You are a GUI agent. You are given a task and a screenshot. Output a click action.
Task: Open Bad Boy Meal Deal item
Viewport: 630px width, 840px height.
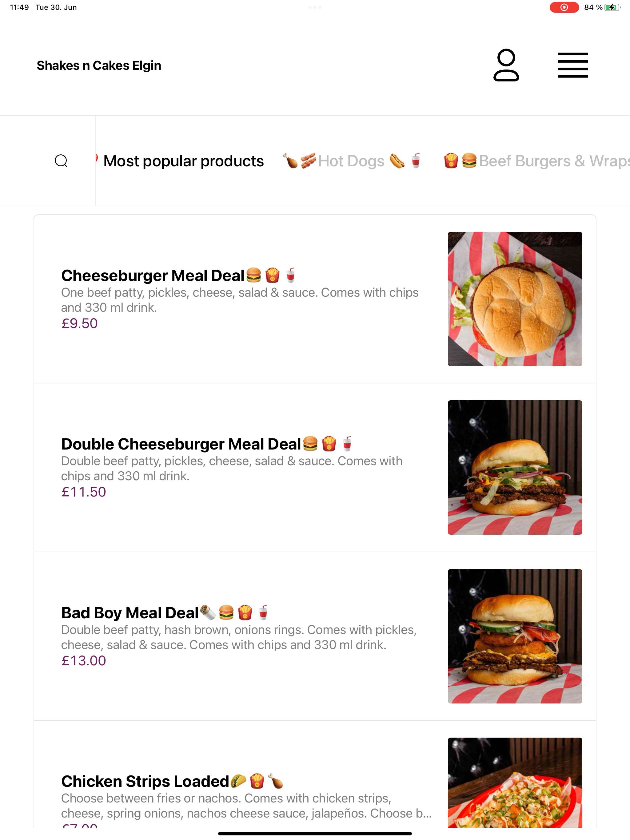pyautogui.click(x=315, y=636)
